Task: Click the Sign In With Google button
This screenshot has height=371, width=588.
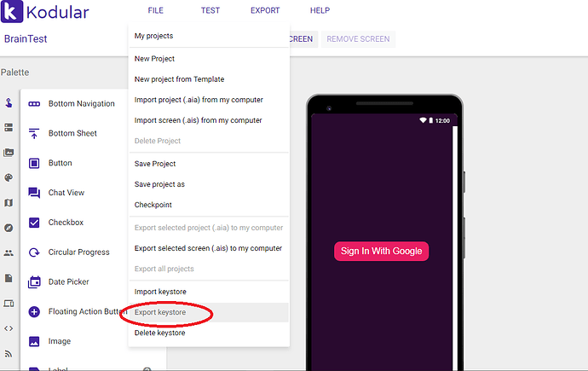Action: 382,251
